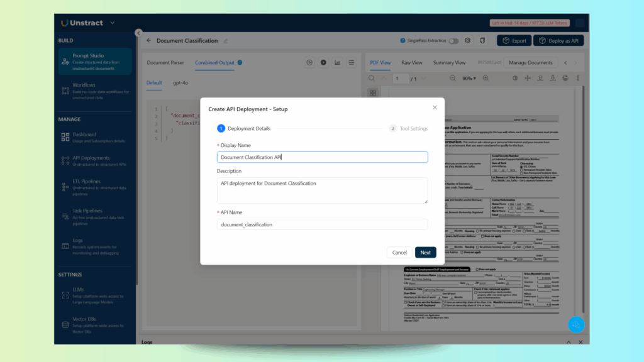The width and height of the screenshot is (644, 362).
Task: Click the PDF viewer search icon
Action: (372, 79)
